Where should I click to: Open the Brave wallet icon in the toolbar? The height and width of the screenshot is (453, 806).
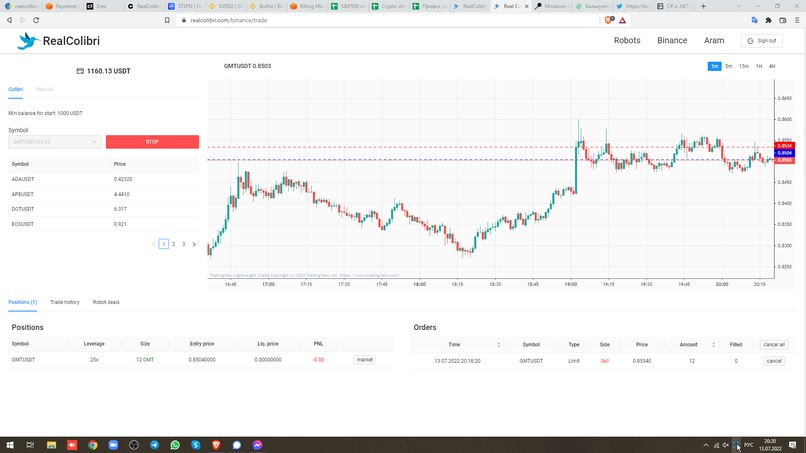(783, 20)
